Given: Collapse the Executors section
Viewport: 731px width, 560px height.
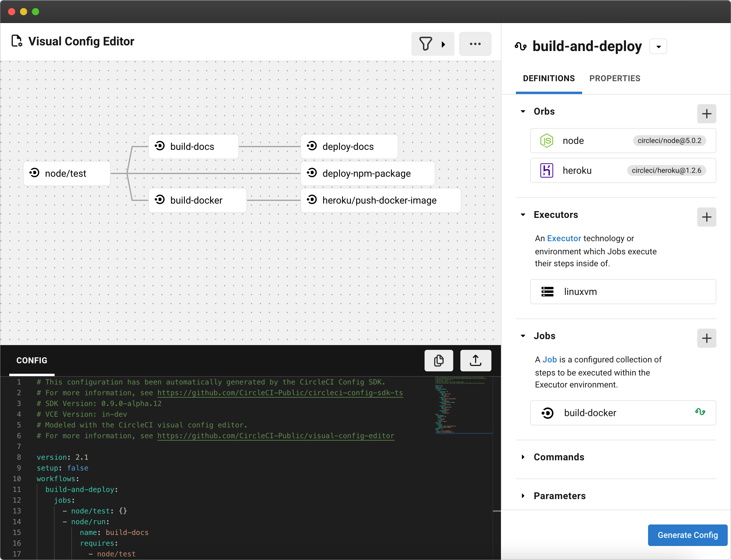Looking at the screenshot, I should 523,215.
